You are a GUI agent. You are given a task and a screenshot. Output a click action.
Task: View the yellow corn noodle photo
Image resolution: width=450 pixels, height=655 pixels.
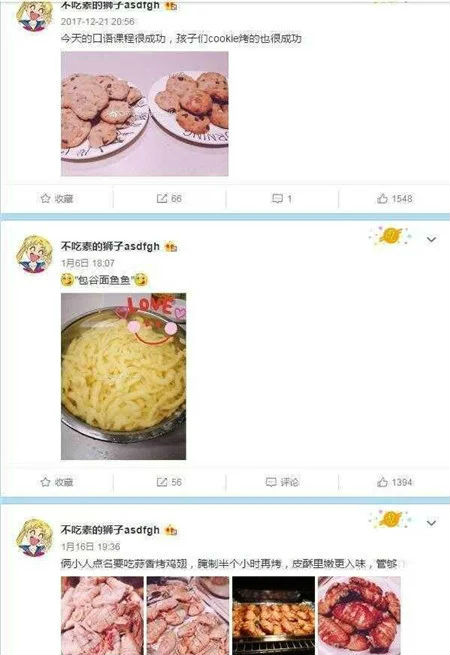click(x=123, y=376)
